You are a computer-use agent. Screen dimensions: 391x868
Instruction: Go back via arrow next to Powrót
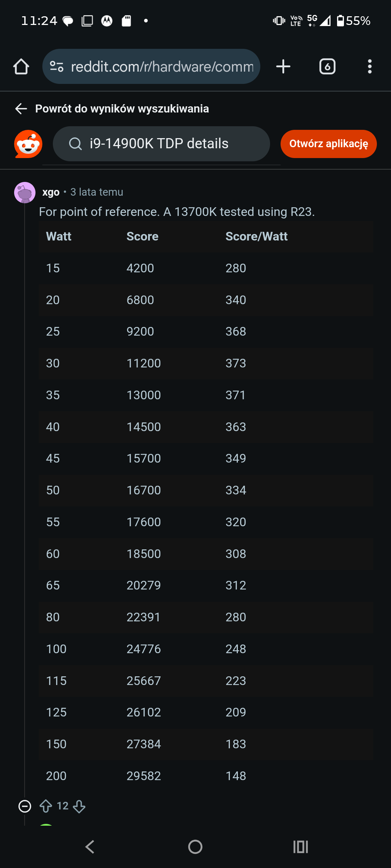[21, 109]
